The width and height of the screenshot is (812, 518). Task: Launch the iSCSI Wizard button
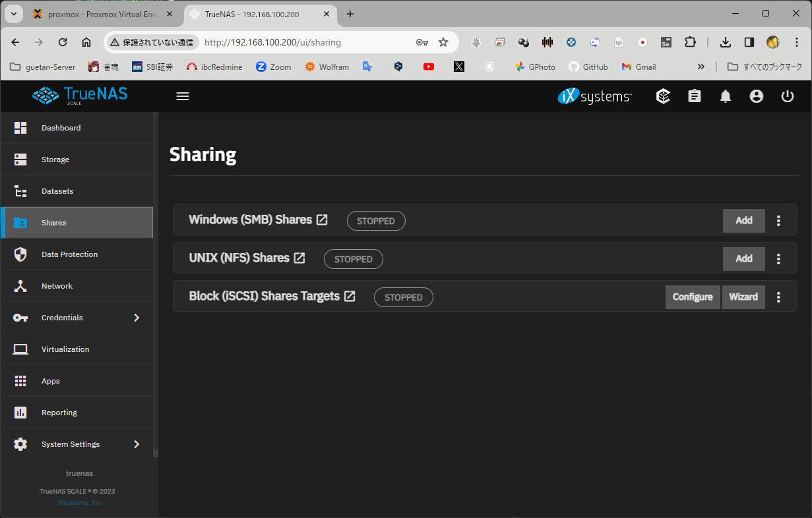coord(743,297)
